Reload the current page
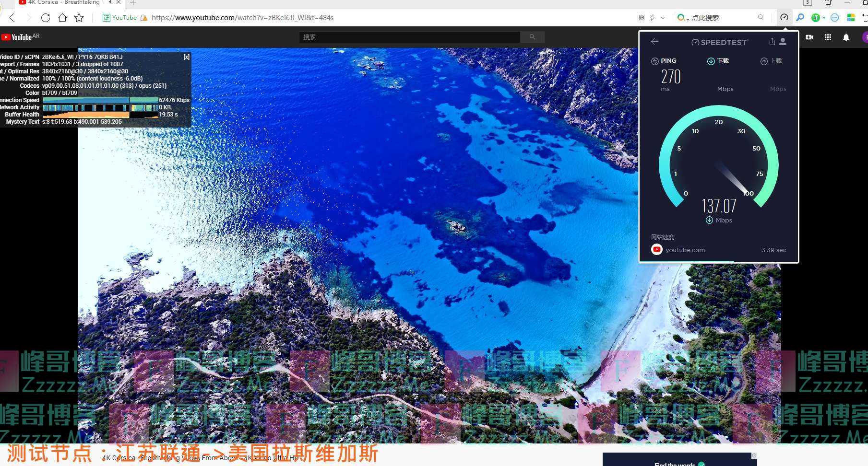The image size is (868, 466). [x=46, y=18]
